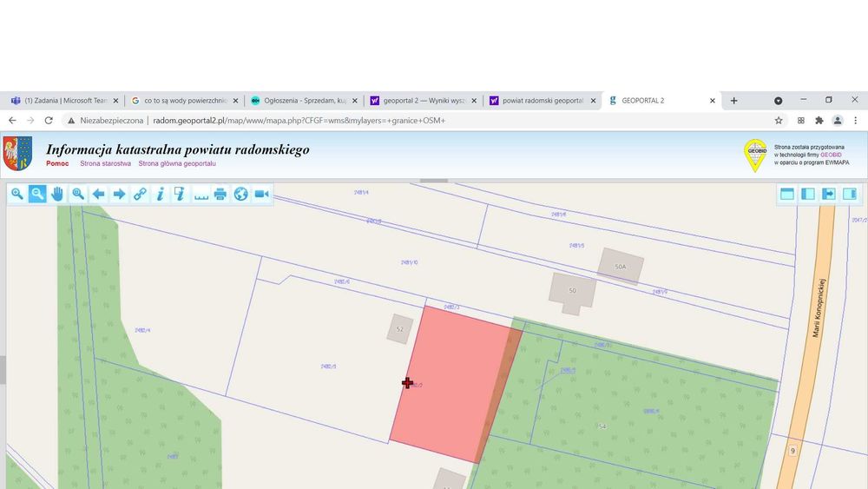This screenshot has height=489, width=868.
Task: Print the map with printer icon
Action: click(220, 194)
